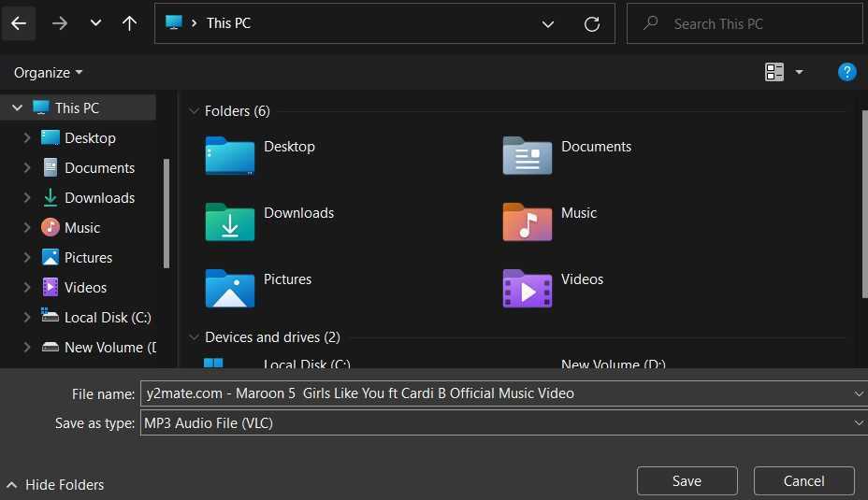This screenshot has height=500, width=868.
Task: Open the Downloads folder icon in main pane
Action: [230, 221]
